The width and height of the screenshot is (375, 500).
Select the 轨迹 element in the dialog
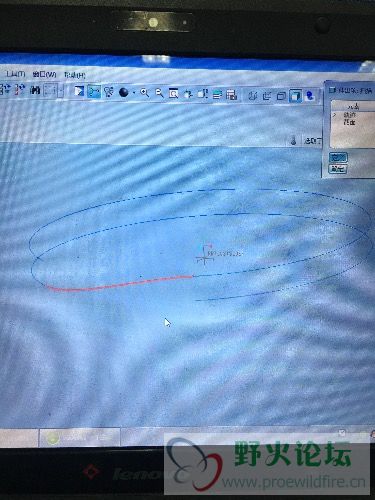tap(349, 115)
